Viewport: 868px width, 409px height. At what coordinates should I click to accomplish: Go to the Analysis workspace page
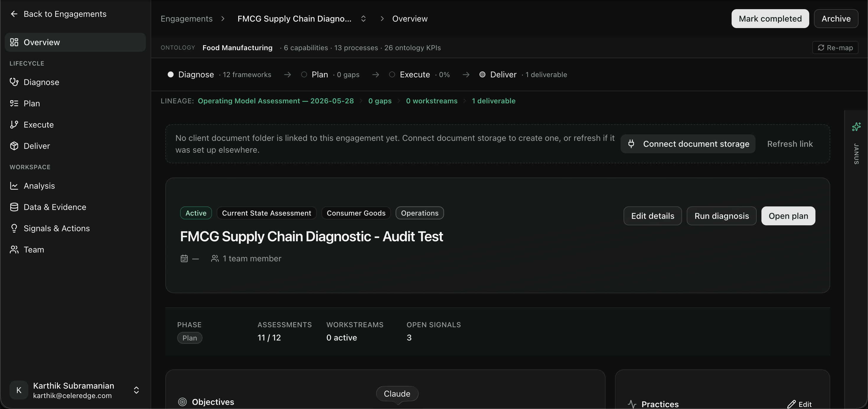[75, 186]
